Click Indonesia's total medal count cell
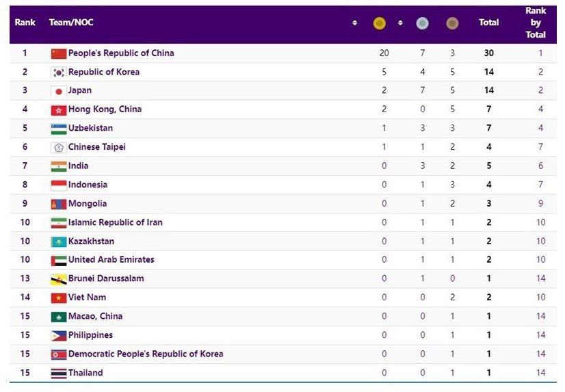This screenshot has width=565, height=392. [x=488, y=185]
